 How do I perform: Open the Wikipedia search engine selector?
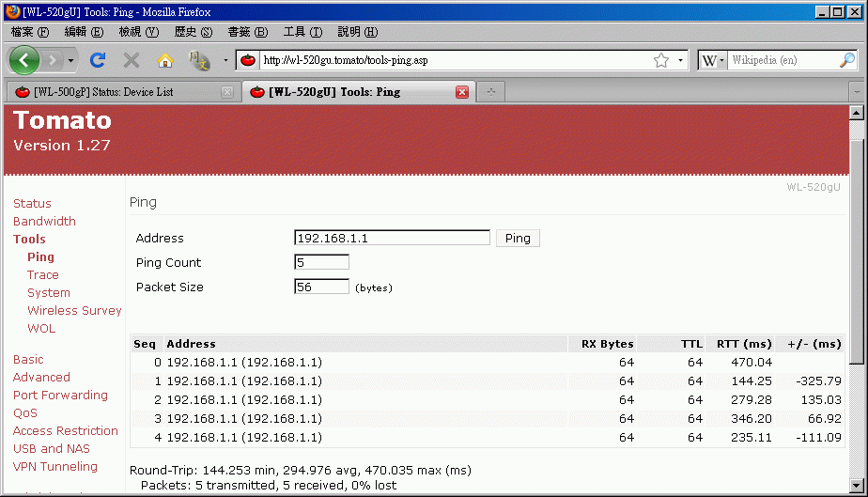[x=712, y=60]
